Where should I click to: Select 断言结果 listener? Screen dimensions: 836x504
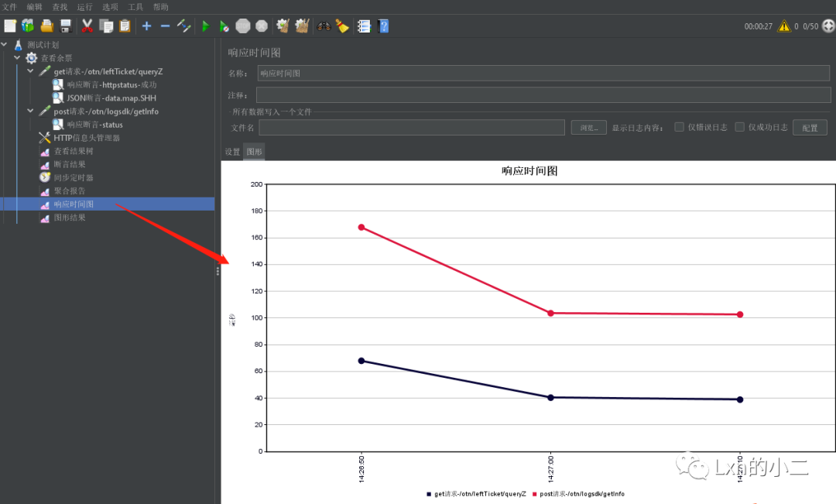coord(70,164)
